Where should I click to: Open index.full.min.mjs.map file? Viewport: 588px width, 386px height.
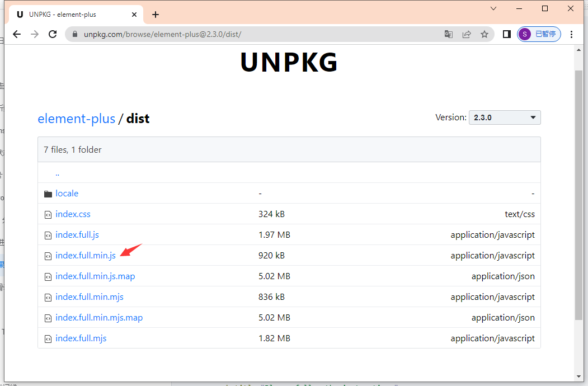click(99, 317)
